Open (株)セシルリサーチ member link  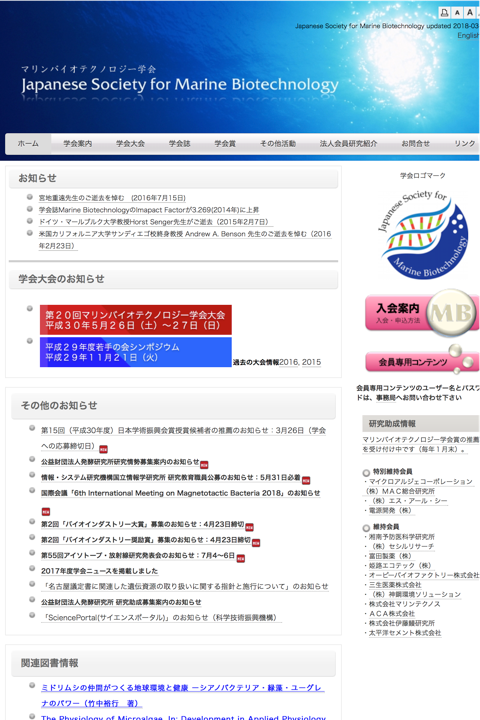coord(401,546)
